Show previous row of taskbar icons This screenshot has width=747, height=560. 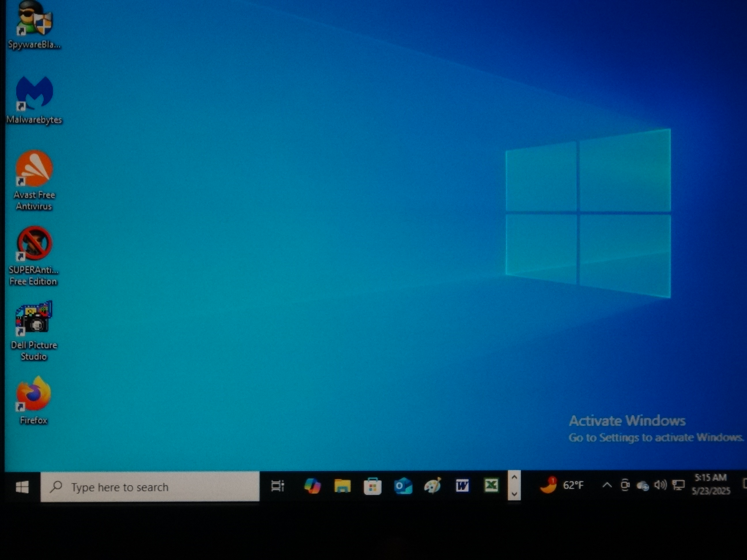(514, 478)
